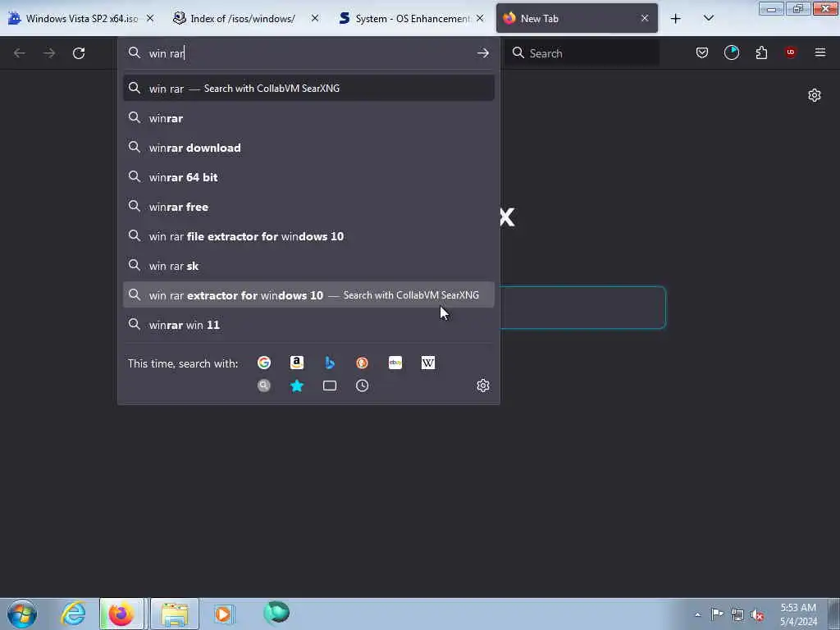Image resolution: width=840 pixels, height=630 pixels.
Task: Show hidden tray icons arrow
Action: pos(697,614)
